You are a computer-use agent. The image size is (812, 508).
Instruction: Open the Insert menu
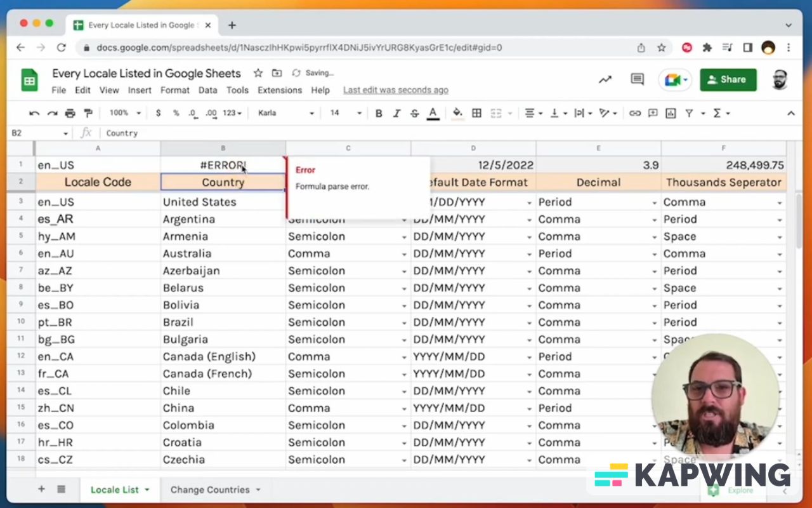[140, 90]
